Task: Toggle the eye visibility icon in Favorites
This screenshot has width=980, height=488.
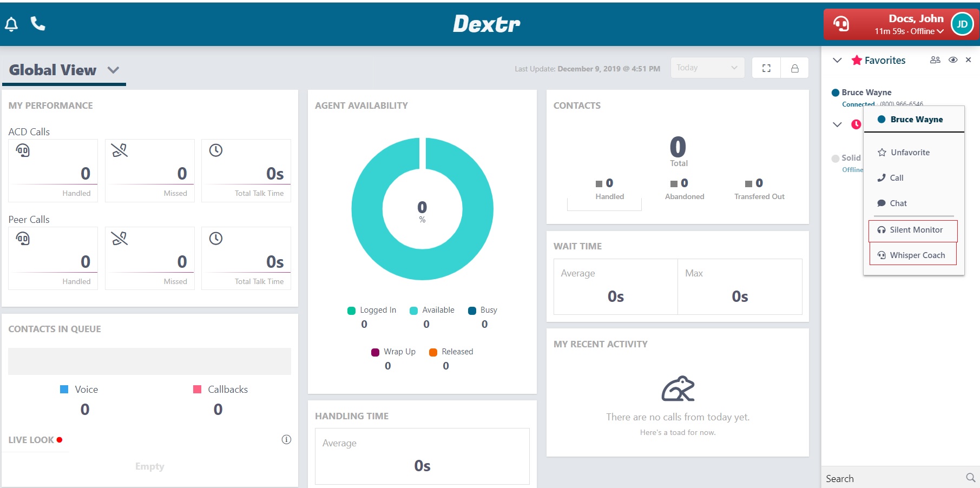Action: point(953,60)
